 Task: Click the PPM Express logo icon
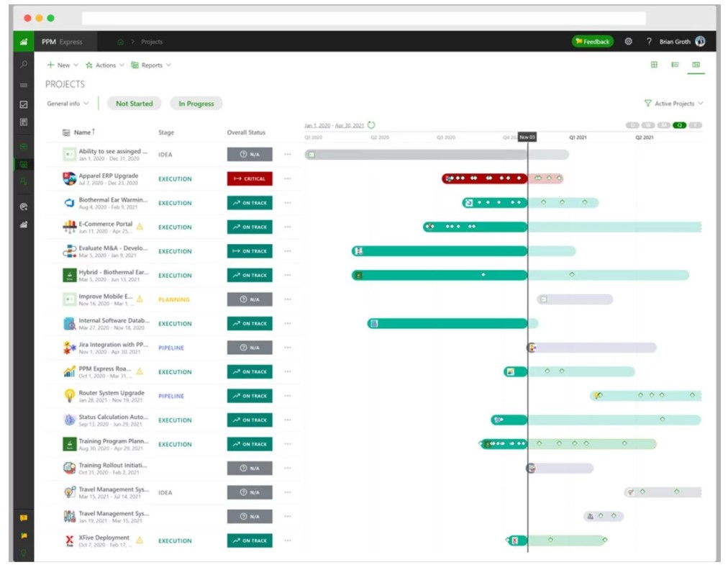point(24,41)
